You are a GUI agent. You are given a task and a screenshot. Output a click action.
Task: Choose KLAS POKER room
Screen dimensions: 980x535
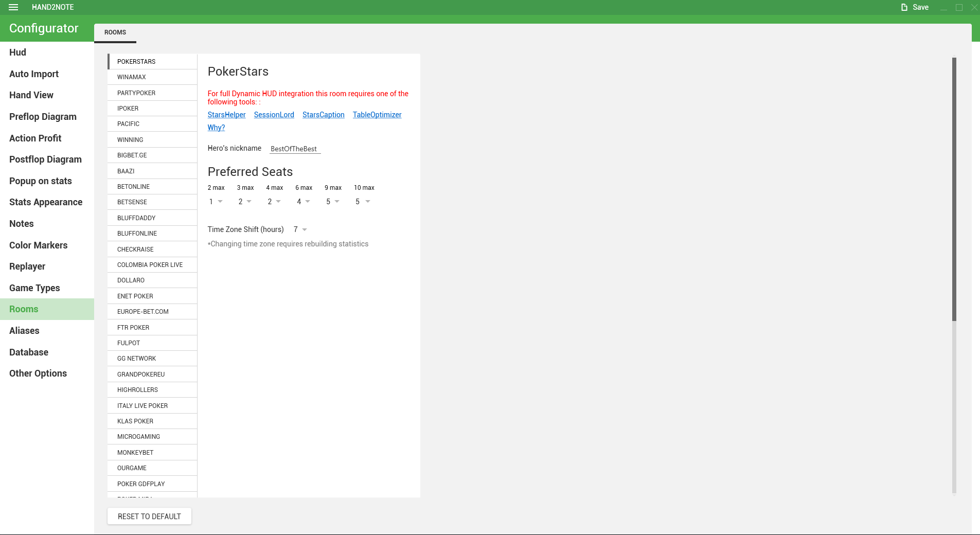[152, 421]
